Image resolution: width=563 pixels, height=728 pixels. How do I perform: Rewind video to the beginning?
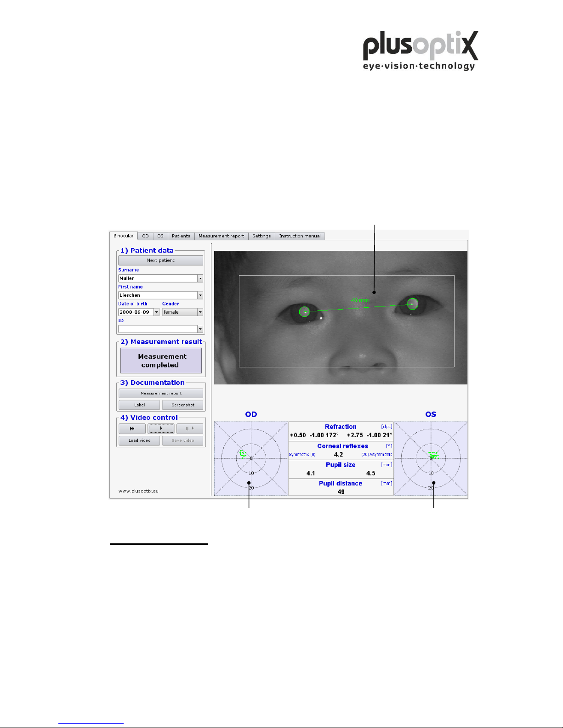(132, 429)
